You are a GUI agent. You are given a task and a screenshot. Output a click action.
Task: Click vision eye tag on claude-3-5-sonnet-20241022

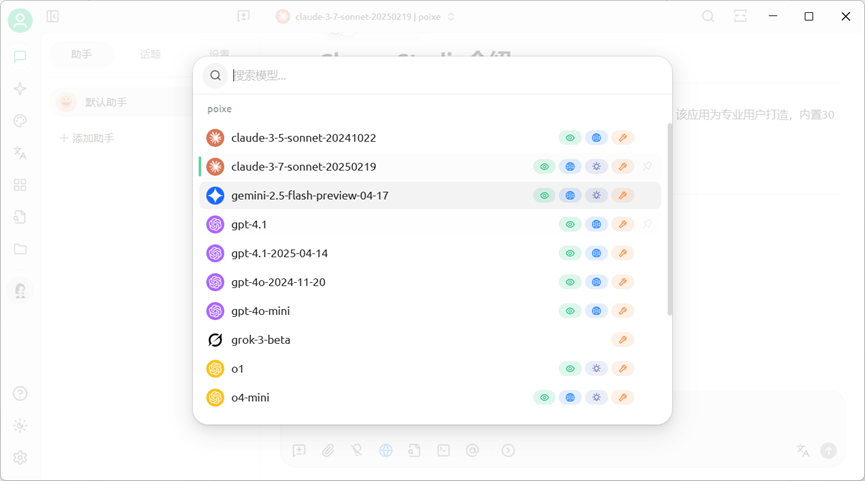[x=570, y=138]
